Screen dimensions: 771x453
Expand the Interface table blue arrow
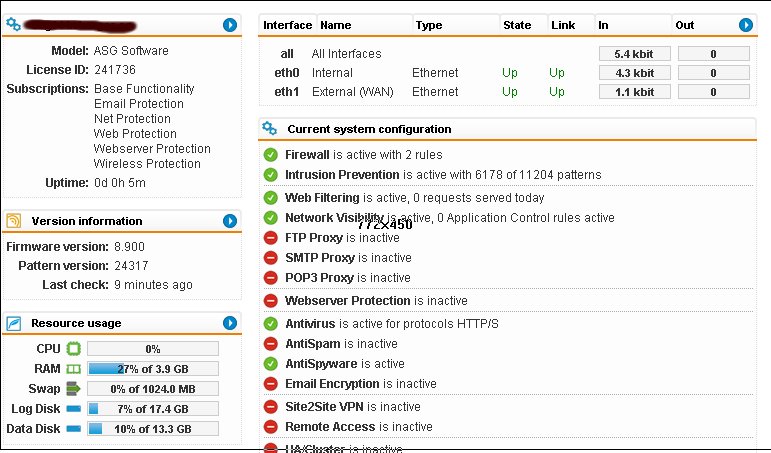click(x=745, y=25)
